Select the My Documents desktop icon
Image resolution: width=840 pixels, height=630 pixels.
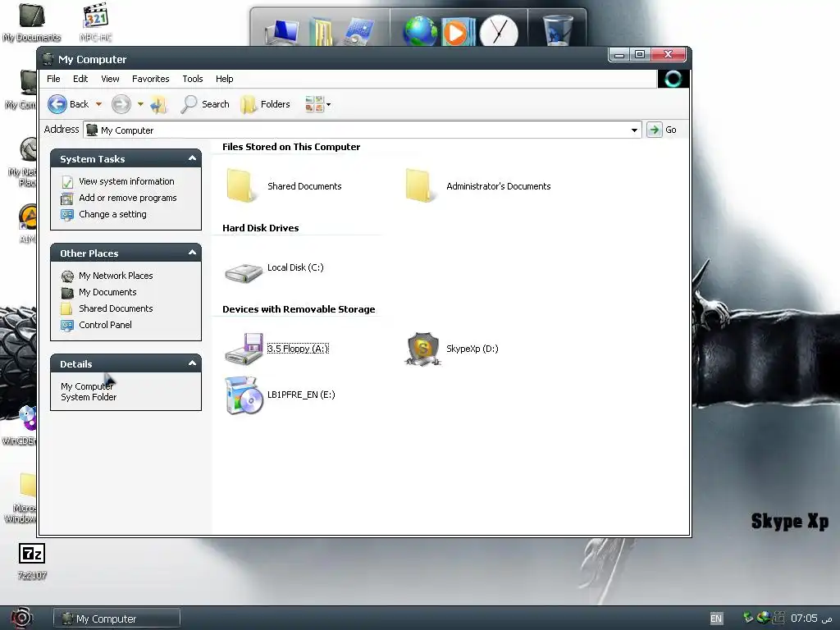32,22
